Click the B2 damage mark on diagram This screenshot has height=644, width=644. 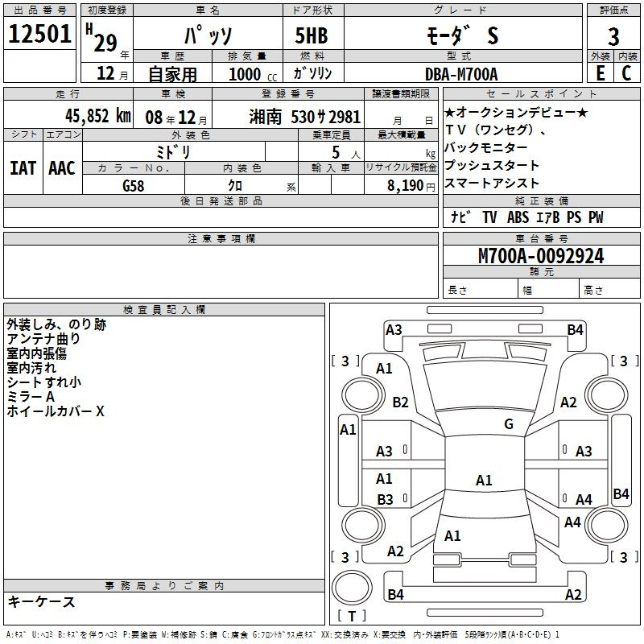(400, 402)
